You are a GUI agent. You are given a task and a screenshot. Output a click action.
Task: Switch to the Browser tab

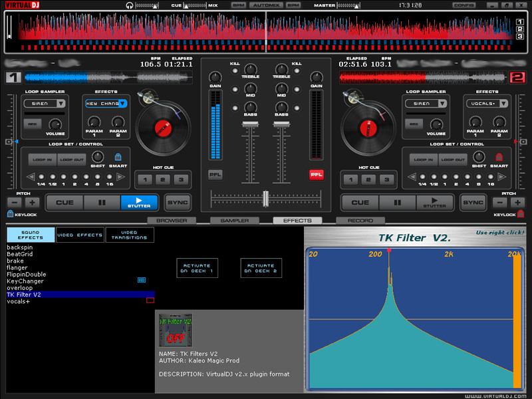(172, 221)
